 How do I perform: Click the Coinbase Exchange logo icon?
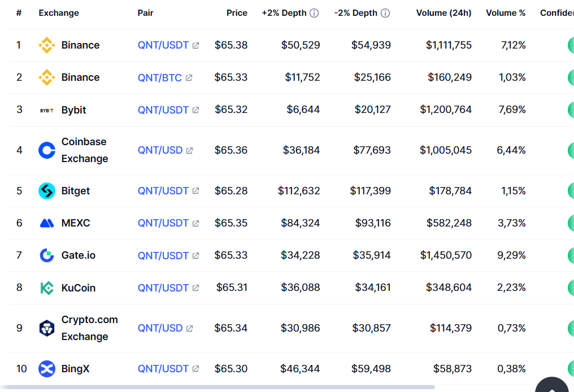[47, 150]
